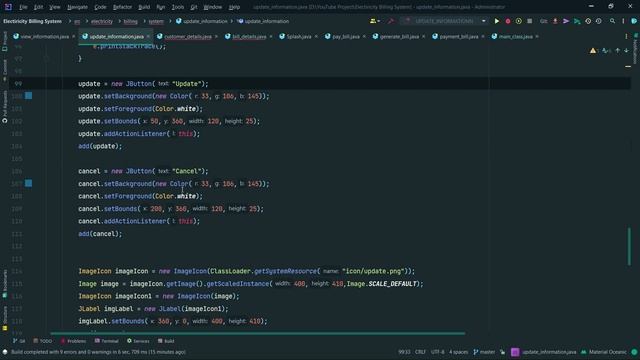
Task: Open the run configuration dropdown
Action: point(444,21)
